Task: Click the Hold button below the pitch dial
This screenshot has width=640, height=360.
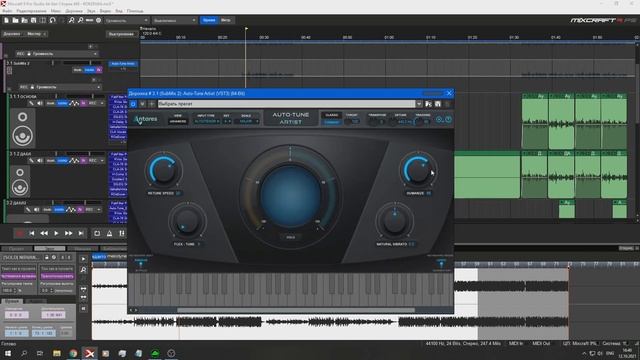Action: [x=290, y=237]
